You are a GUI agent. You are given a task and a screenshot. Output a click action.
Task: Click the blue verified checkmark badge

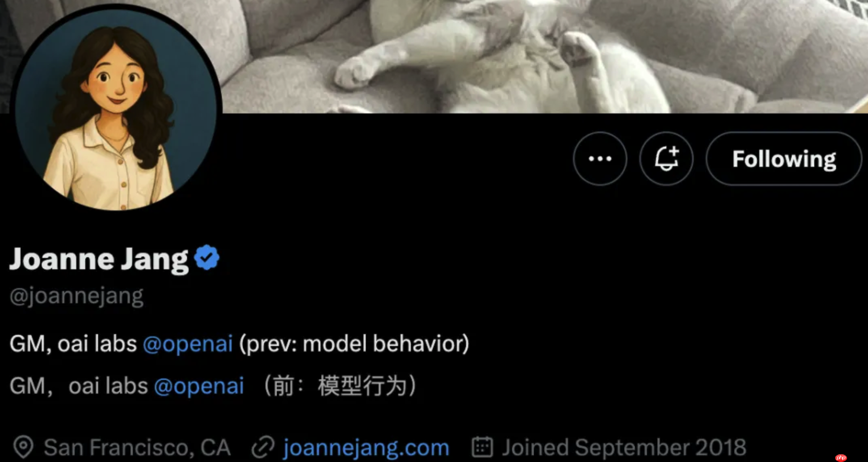click(207, 258)
